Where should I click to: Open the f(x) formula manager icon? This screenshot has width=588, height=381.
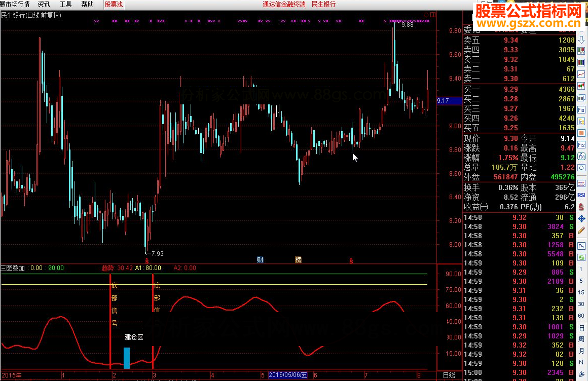click(581, 157)
